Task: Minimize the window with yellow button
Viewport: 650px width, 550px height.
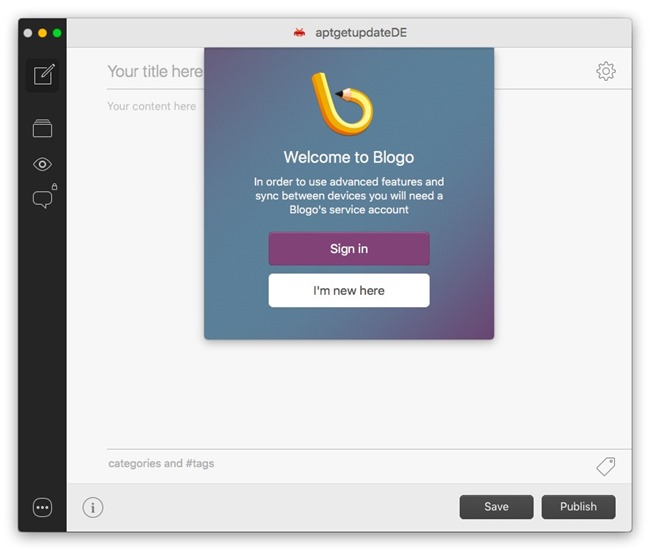Action: pos(43,33)
